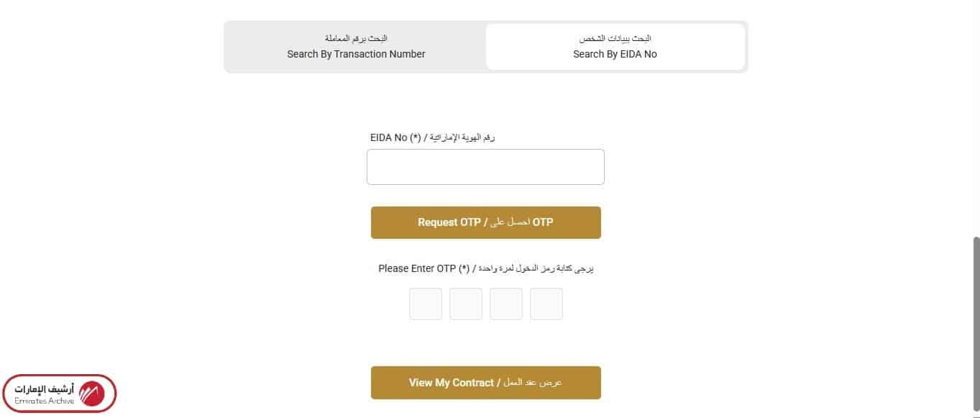Click the first OTP digit box
The image size is (980, 418).
click(x=426, y=304)
